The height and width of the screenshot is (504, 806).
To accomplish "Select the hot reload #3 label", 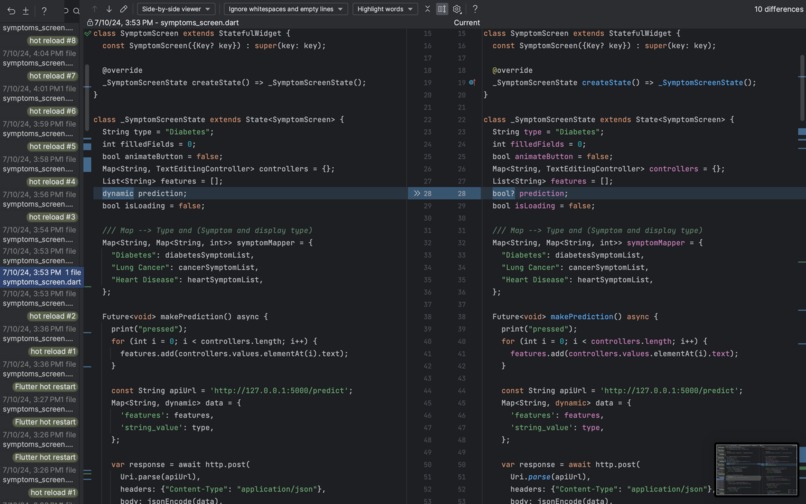I will click(52, 217).
